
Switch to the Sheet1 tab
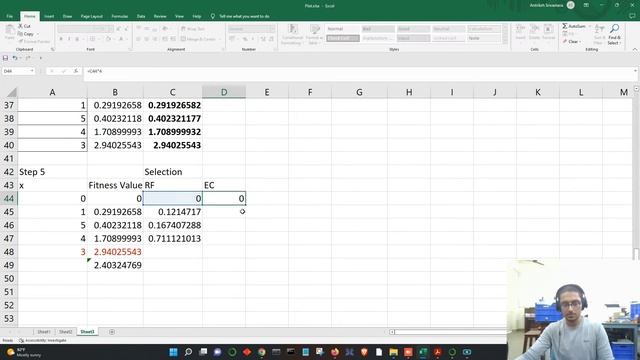(x=44, y=332)
